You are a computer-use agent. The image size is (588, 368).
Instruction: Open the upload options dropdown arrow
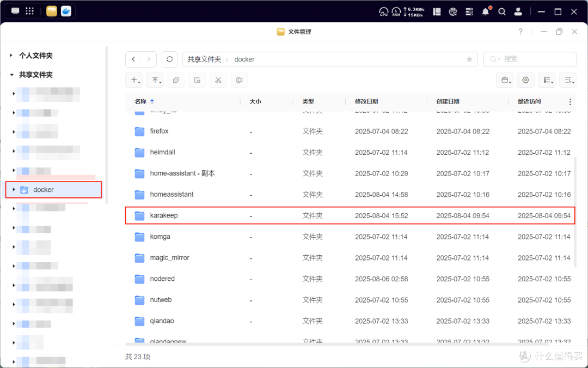click(x=160, y=83)
